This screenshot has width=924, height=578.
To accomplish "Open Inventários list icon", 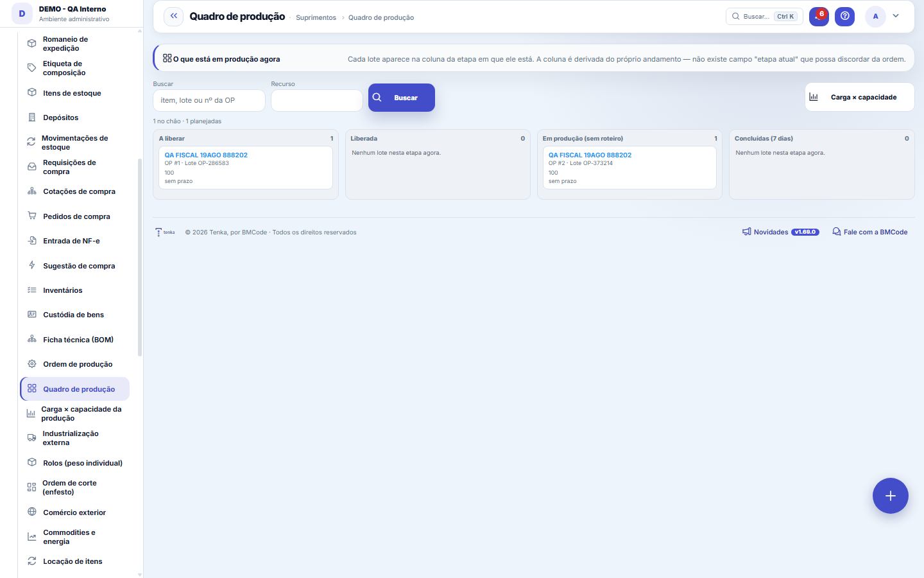I will click(31, 290).
